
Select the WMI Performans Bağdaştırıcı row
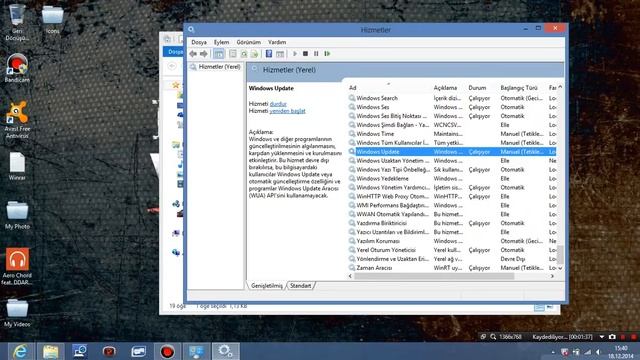(x=451, y=205)
